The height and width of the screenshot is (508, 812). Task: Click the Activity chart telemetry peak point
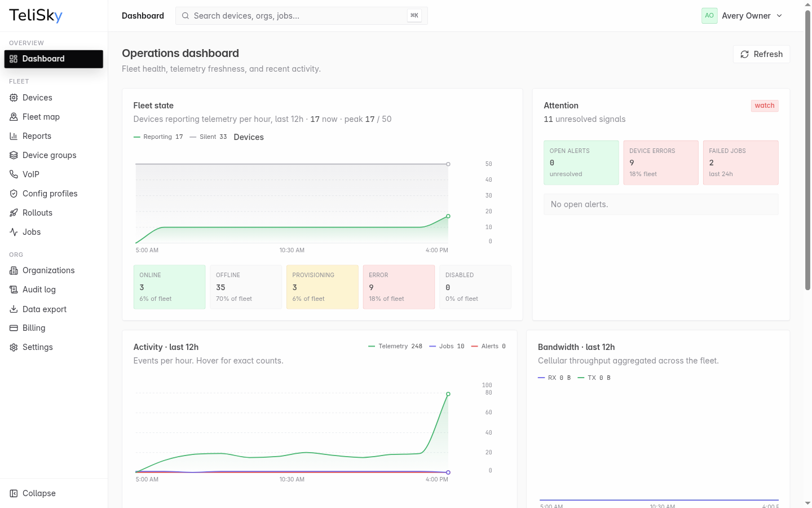point(448,394)
